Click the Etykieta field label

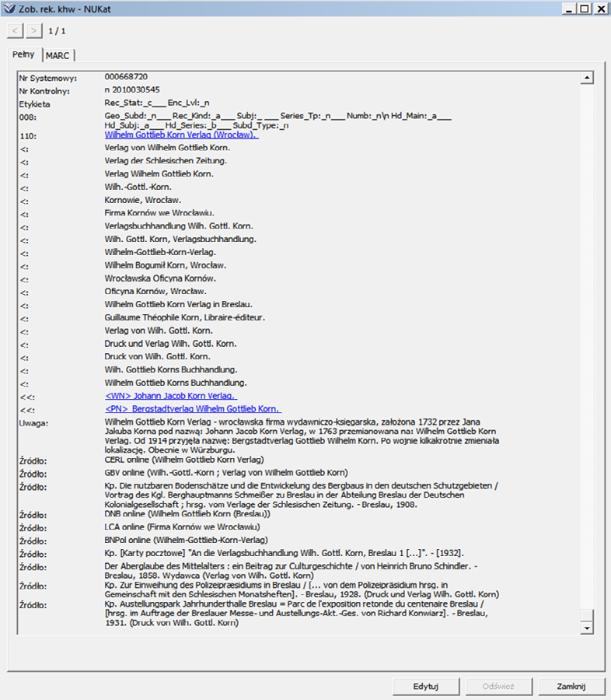pyautogui.click(x=34, y=104)
